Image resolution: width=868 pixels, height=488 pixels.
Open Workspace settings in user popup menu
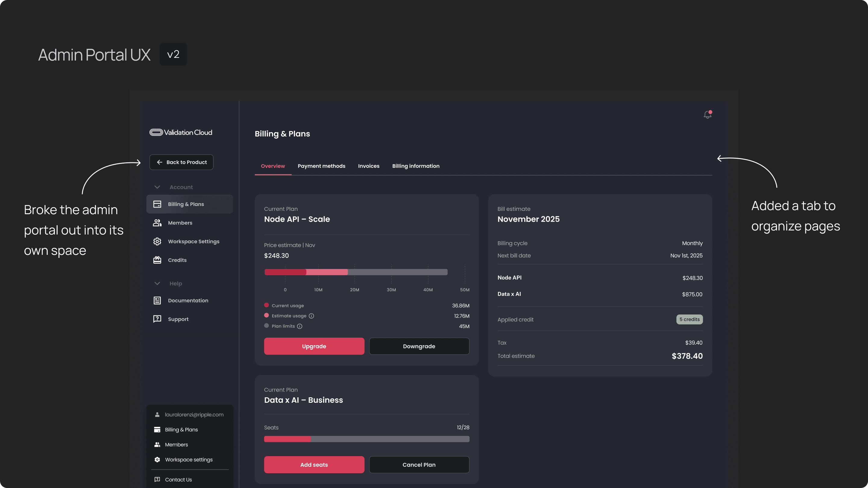point(188,460)
